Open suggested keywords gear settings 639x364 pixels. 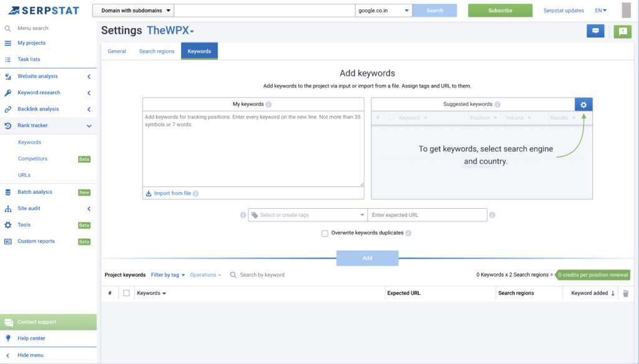583,105
